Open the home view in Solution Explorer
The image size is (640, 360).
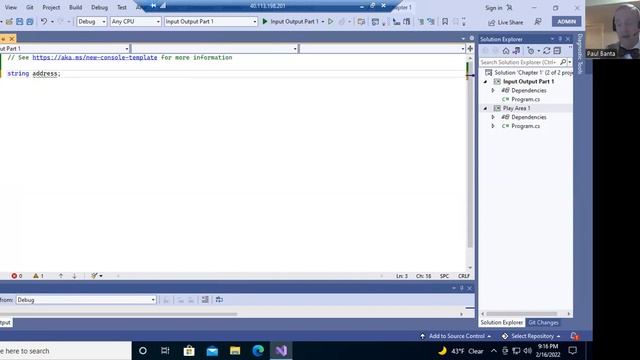[x=506, y=51]
